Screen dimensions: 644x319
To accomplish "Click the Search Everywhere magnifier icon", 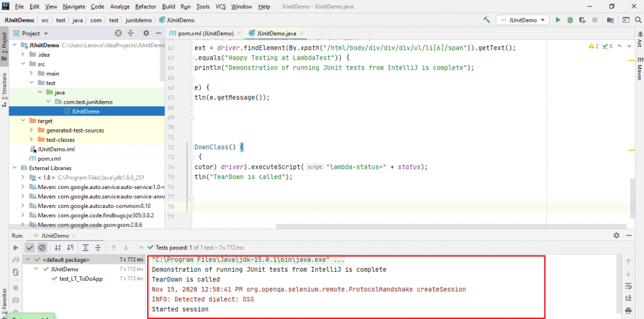I will (638, 19).
